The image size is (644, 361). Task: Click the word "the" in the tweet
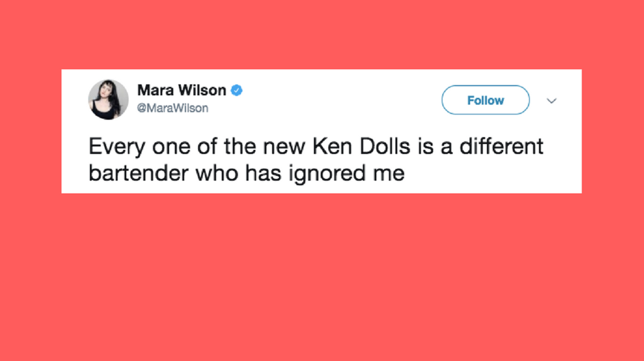[240, 146]
